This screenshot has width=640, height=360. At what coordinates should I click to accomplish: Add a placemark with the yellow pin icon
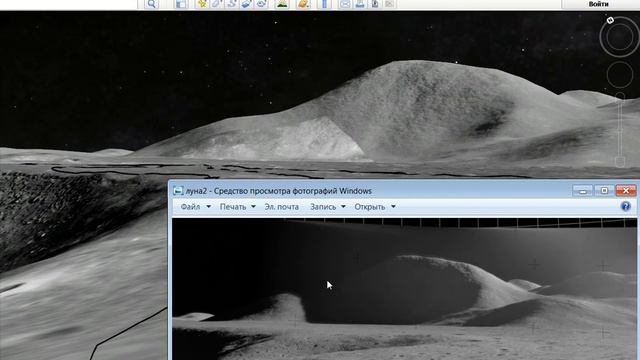tap(202, 4)
